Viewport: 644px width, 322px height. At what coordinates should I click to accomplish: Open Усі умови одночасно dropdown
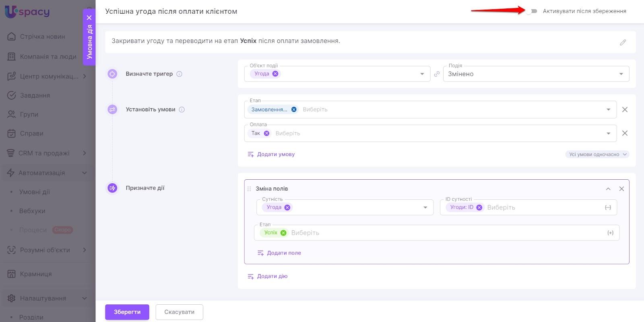[597, 154]
